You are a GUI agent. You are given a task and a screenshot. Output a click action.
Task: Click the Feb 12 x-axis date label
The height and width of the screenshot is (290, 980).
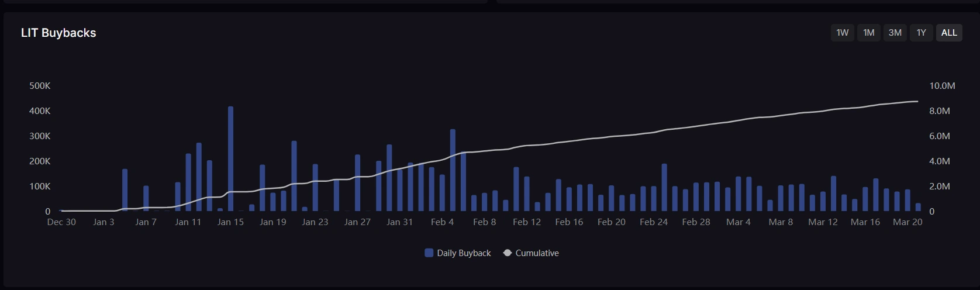[527, 222]
